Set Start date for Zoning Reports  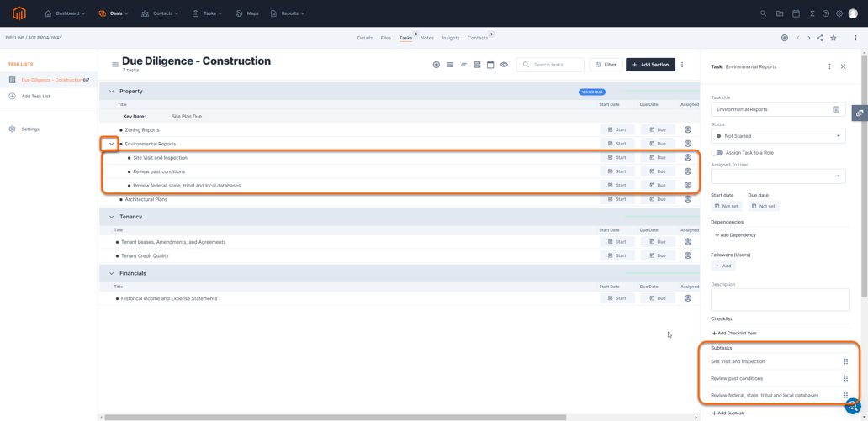617,129
